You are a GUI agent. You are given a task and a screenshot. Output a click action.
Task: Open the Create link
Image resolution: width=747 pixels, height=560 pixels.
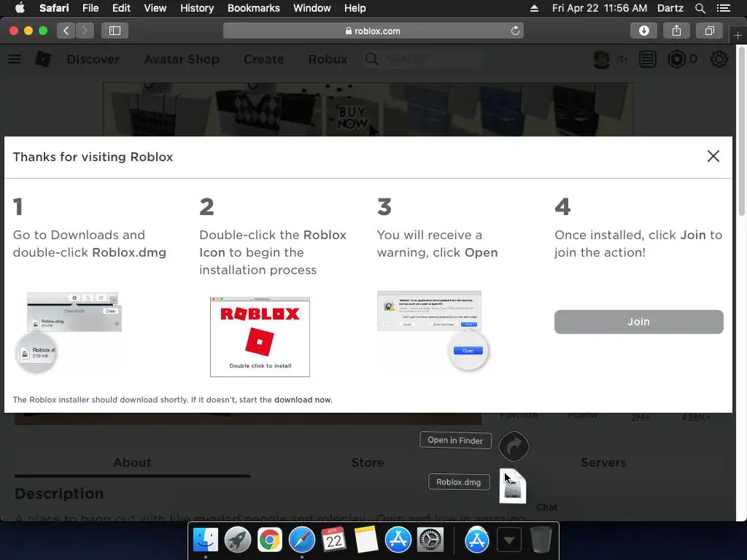click(x=263, y=59)
